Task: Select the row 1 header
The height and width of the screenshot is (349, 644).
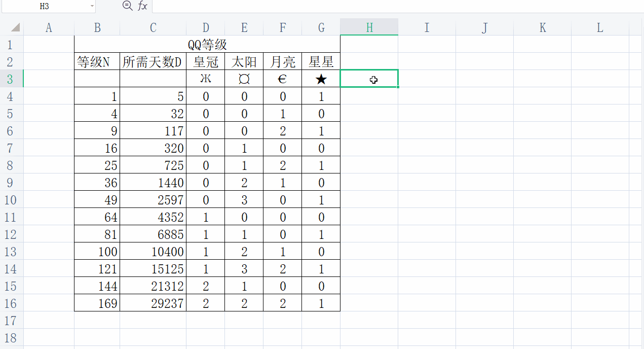Action: 12,45
